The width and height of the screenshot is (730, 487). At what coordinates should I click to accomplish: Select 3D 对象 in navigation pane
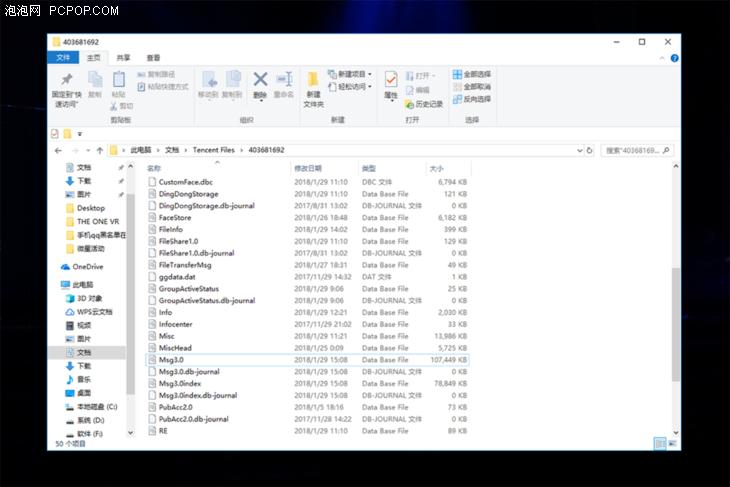coord(83,298)
